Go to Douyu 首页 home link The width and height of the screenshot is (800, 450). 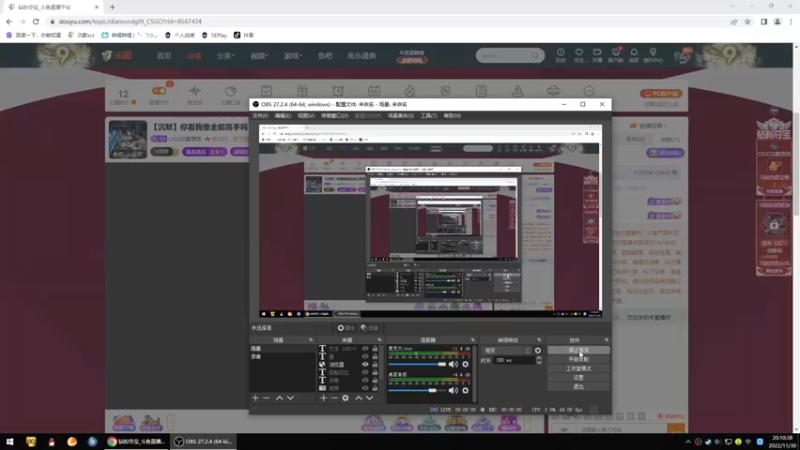(x=164, y=56)
